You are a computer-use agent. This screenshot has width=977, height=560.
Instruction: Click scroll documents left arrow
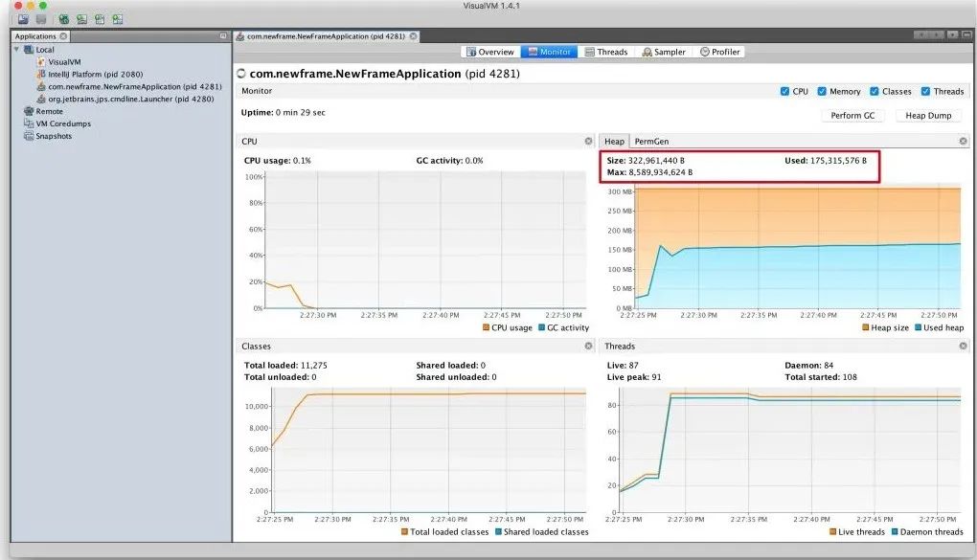click(x=920, y=34)
